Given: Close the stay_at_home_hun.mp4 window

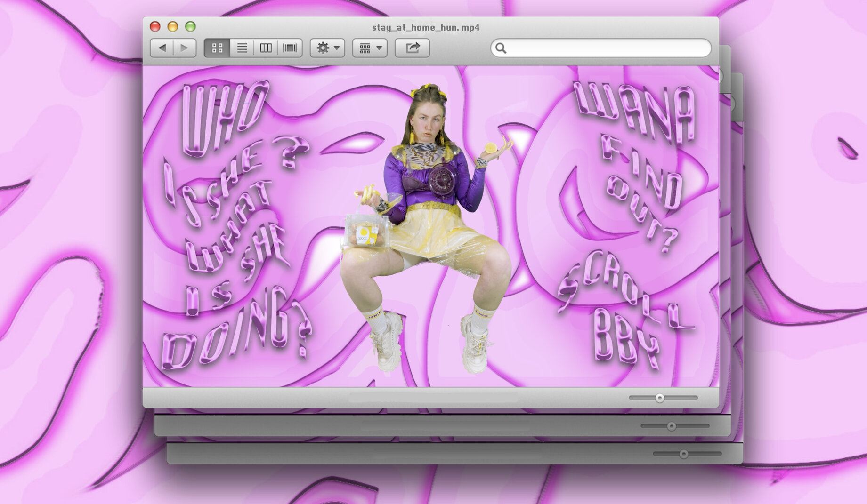Looking at the screenshot, I should 155,27.
